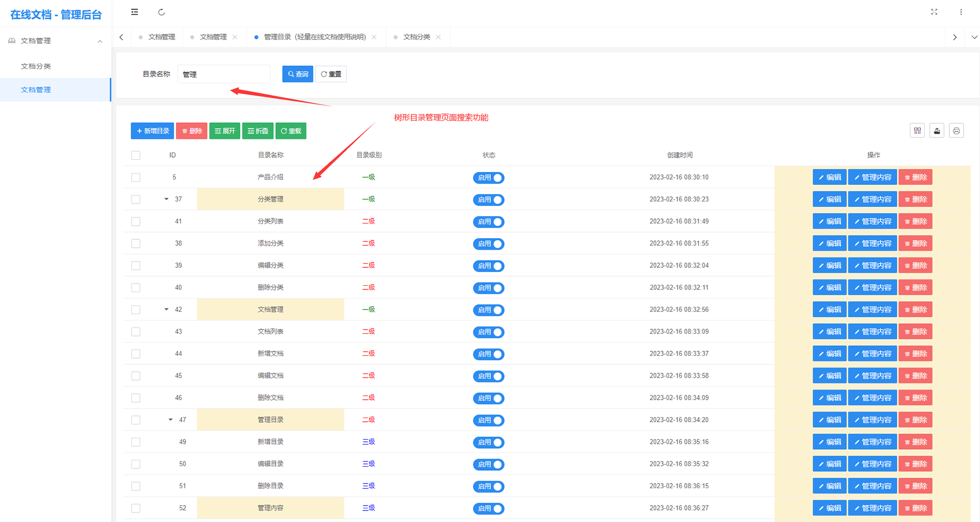This screenshot has height=522, width=980.
Task: Click the refresh icon in top bar
Action: click(161, 12)
